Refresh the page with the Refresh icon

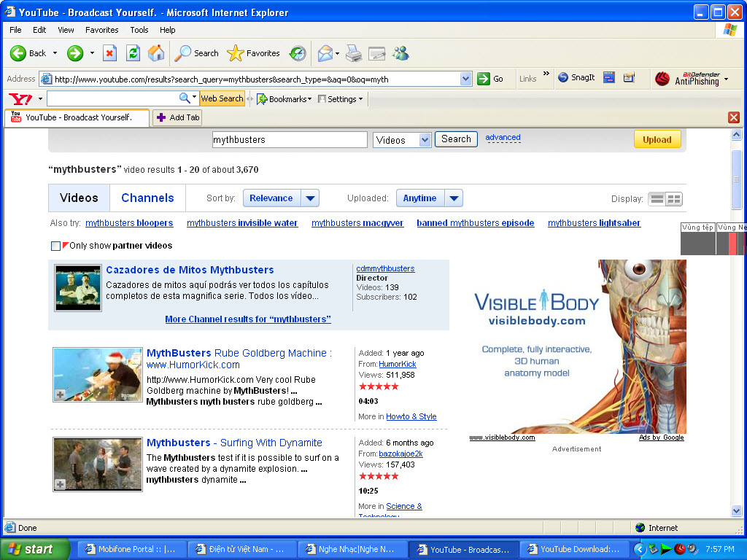(x=133, y=53)
